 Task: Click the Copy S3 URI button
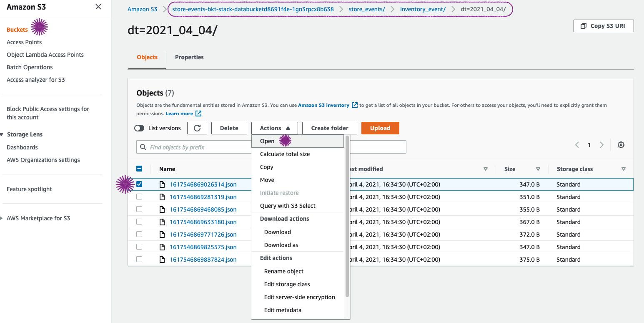tap(604, 26)
